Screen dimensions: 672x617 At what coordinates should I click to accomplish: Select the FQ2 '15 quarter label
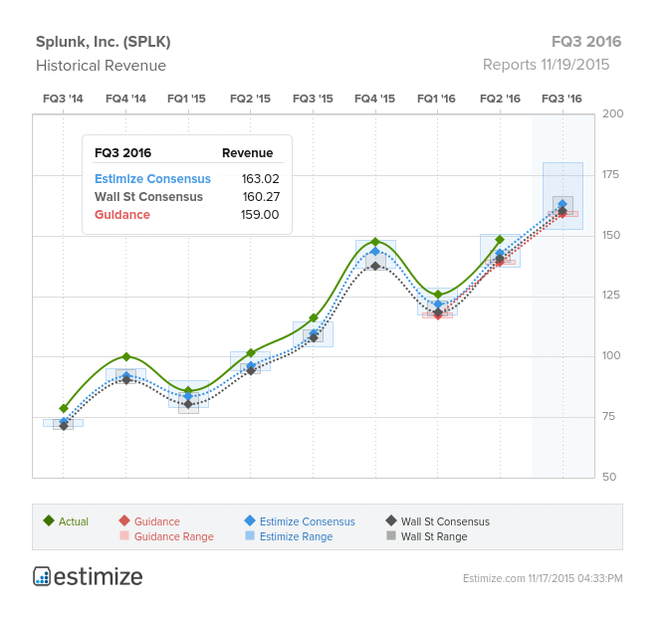click(250, 99)
